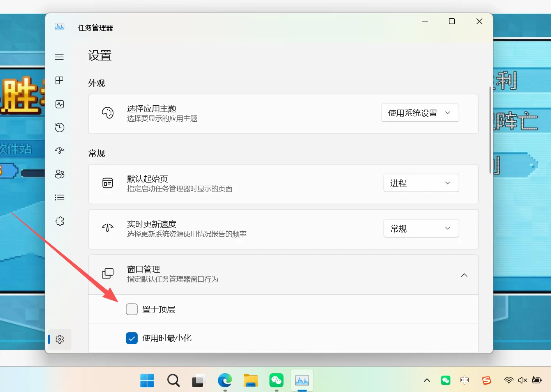Click the settings page vertical scrollbar
551x392 pixels.
[x=490, y=130]
